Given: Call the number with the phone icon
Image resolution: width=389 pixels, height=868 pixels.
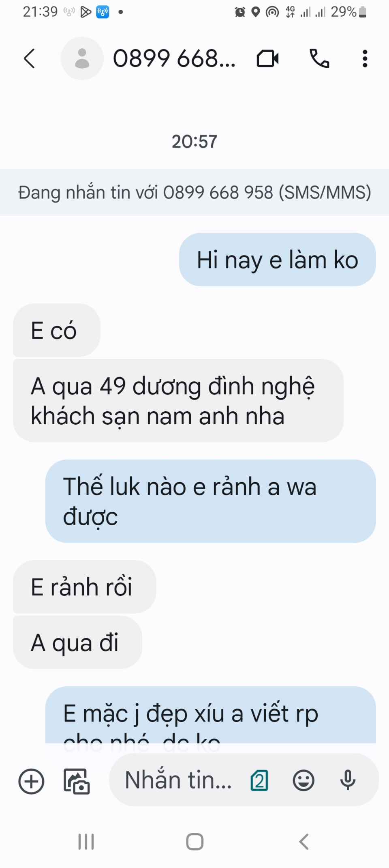Looking at the screenshot, I should pyautogui.click(x=319, y=58).
